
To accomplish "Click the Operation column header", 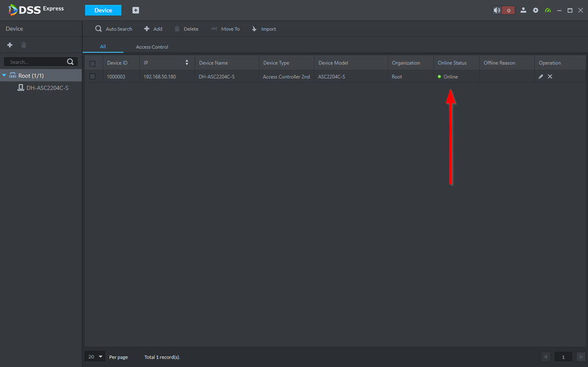I will coord(561,63).
